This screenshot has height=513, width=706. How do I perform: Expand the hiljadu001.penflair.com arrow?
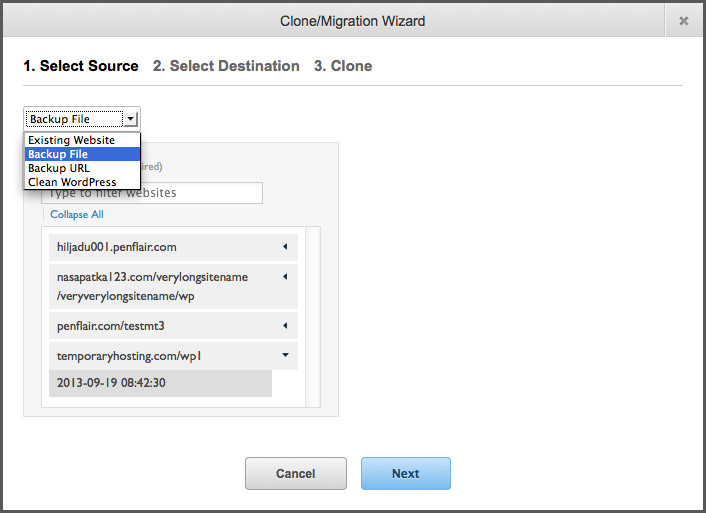point(285,246)
